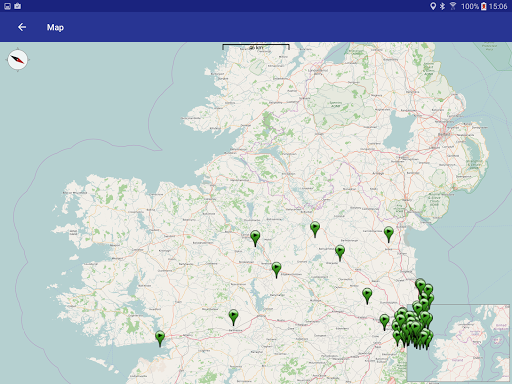Tap the location status icon
Screen dimensions: 512x384
[x=433, y=6]
